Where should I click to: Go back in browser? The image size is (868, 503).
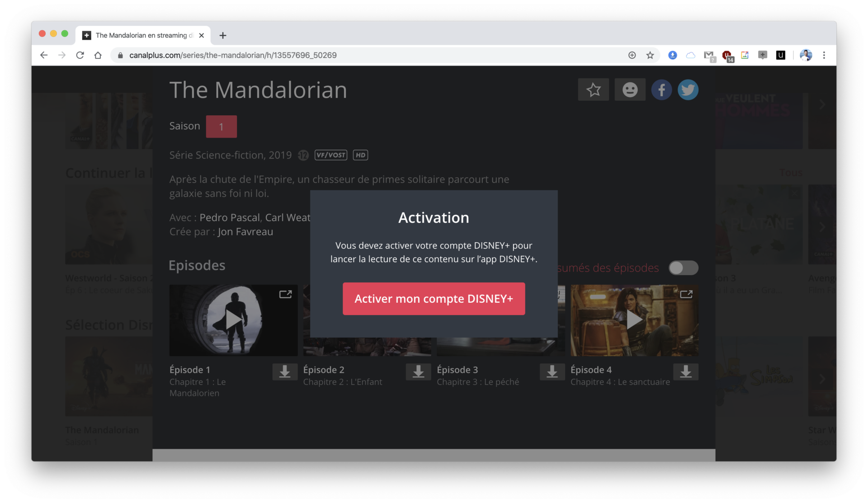point(44,55)
